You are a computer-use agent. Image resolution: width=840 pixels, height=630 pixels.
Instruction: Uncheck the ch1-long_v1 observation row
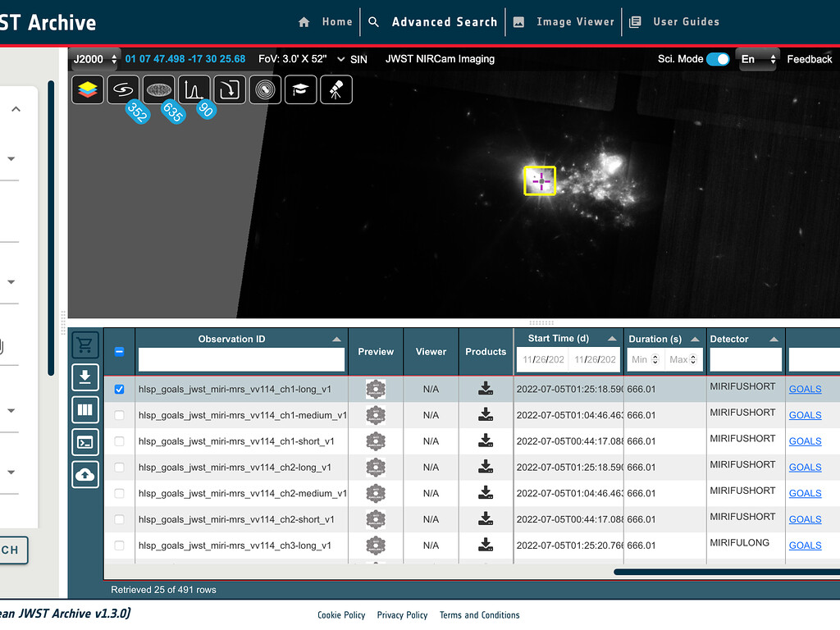pyautogui.click(x=120, y=389)
